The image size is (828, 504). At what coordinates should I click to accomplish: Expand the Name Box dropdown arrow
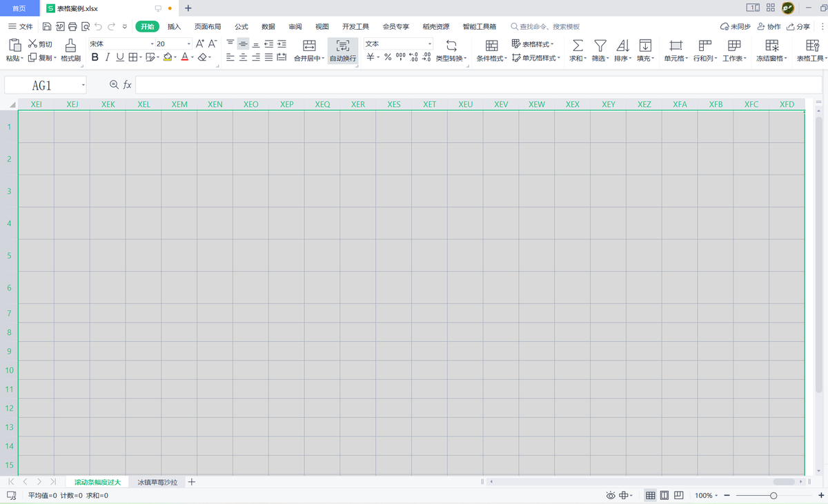click(x=83, y=85)
